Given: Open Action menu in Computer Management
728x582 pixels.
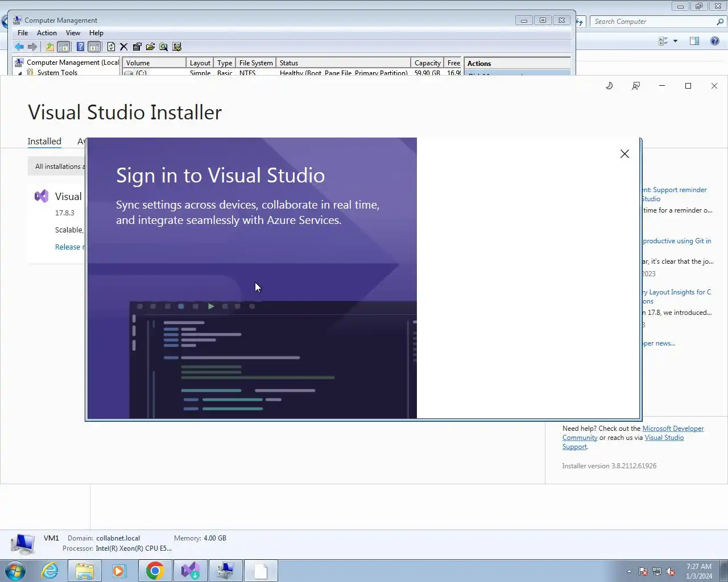Looking at the screenshot, I should [47, 33].
